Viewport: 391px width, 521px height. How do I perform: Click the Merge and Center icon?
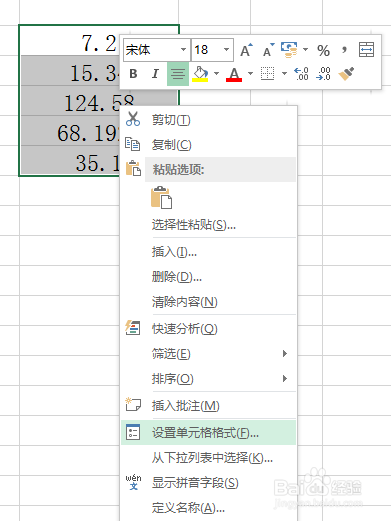click(366, 50)
